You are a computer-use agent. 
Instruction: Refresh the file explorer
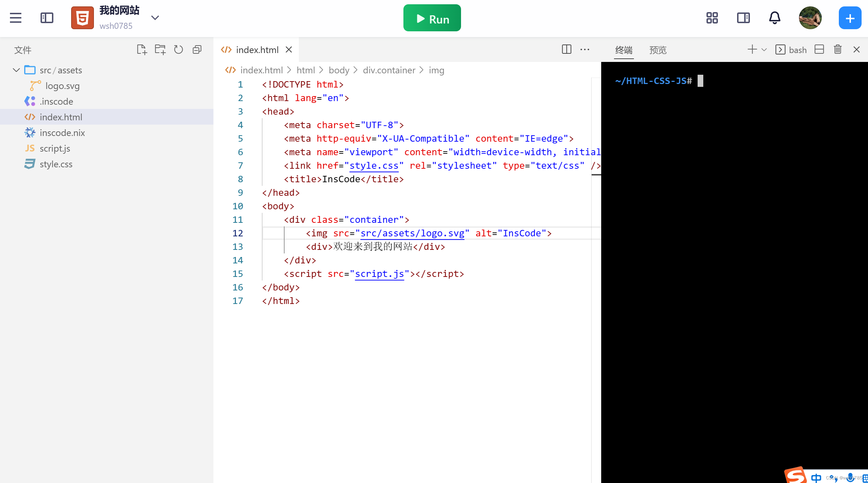(179, 50)
